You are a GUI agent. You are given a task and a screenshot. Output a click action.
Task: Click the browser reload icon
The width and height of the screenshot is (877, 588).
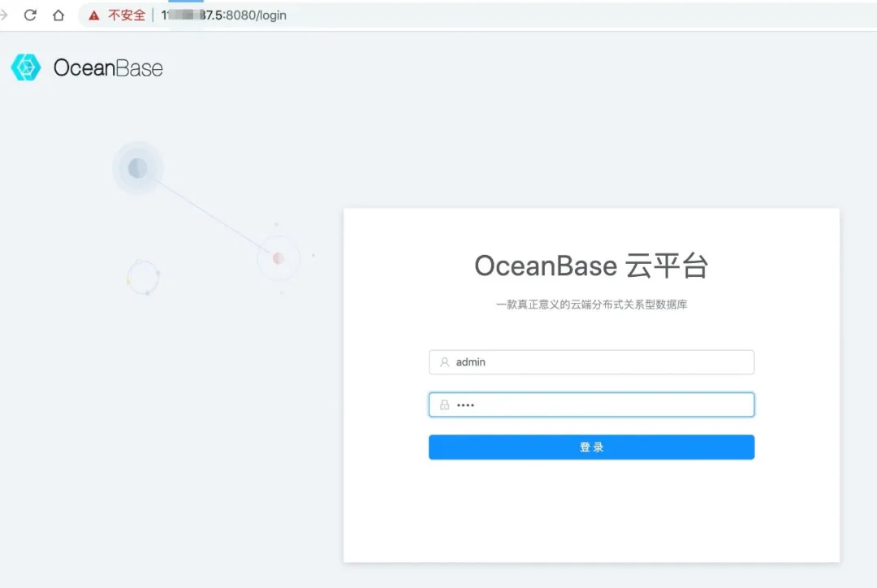pyautogui.click(x=30, y=15)
